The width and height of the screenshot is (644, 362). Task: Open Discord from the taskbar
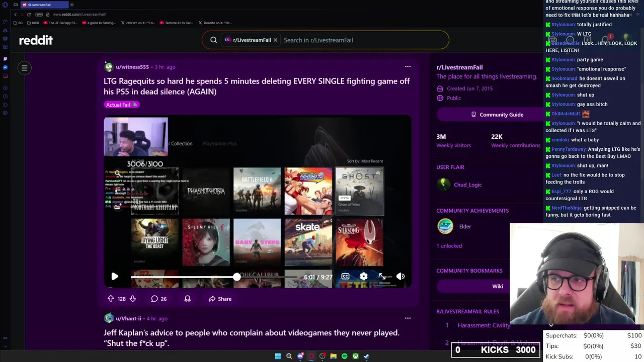(300, 356)
